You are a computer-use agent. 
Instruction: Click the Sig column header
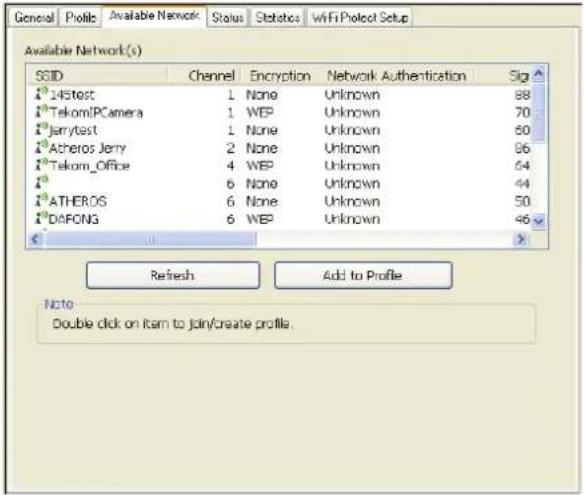pyautogui.click(x=503, y=76)
